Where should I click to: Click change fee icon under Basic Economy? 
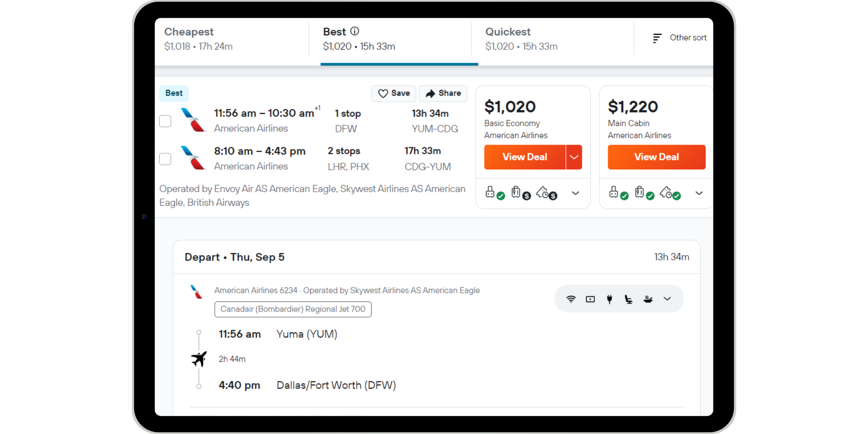pos(547,193)
